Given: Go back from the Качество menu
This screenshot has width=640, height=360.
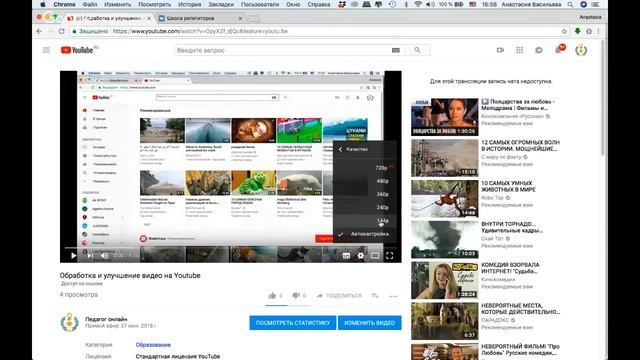Looking at the screenshot, I should [340, 149].
